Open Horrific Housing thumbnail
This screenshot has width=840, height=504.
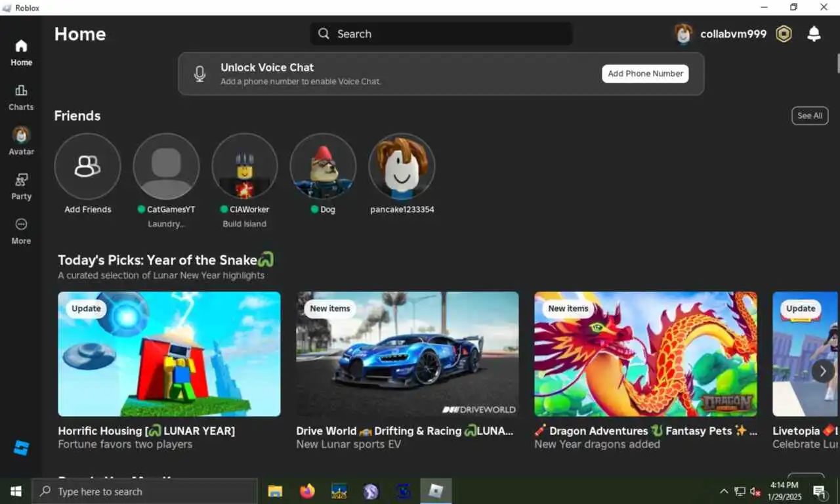[x=169, y=354]
